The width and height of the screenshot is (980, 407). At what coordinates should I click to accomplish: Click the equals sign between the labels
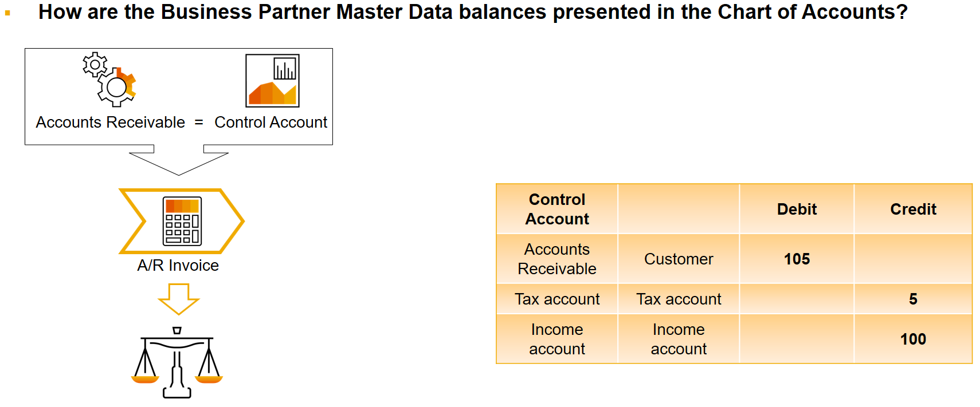199,123
